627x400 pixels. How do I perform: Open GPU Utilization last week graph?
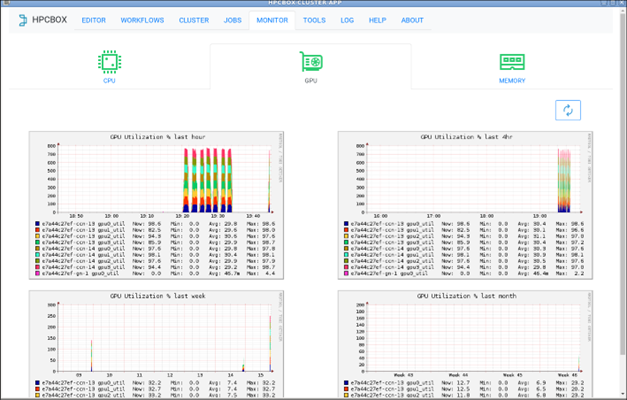click(x=156, y=344)
